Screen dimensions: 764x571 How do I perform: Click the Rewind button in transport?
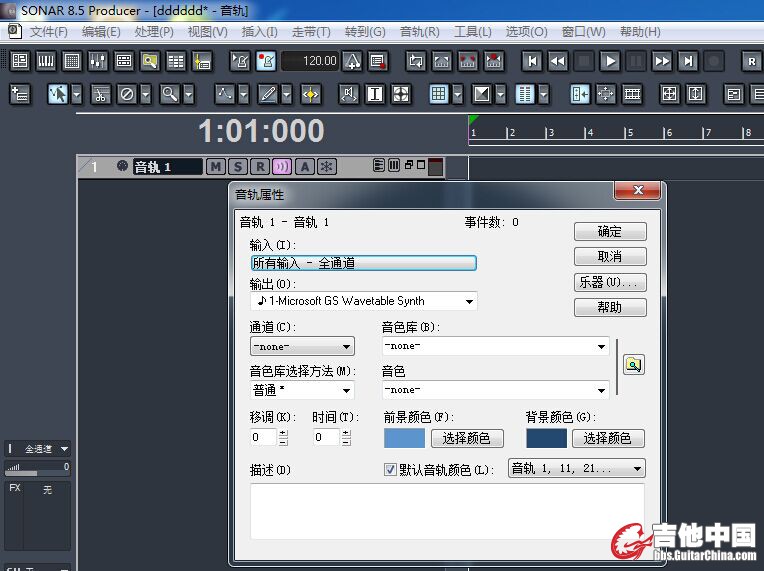[558, 61]
